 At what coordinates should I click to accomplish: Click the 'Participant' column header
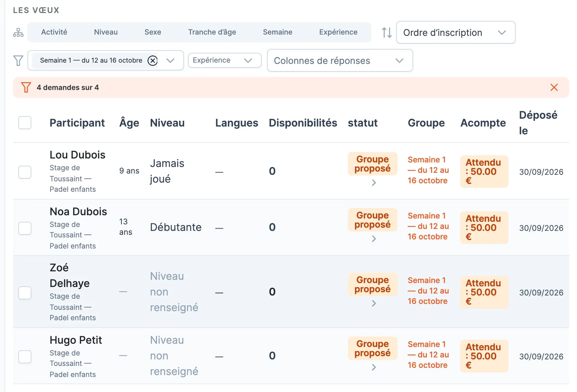tap(77, 123)
